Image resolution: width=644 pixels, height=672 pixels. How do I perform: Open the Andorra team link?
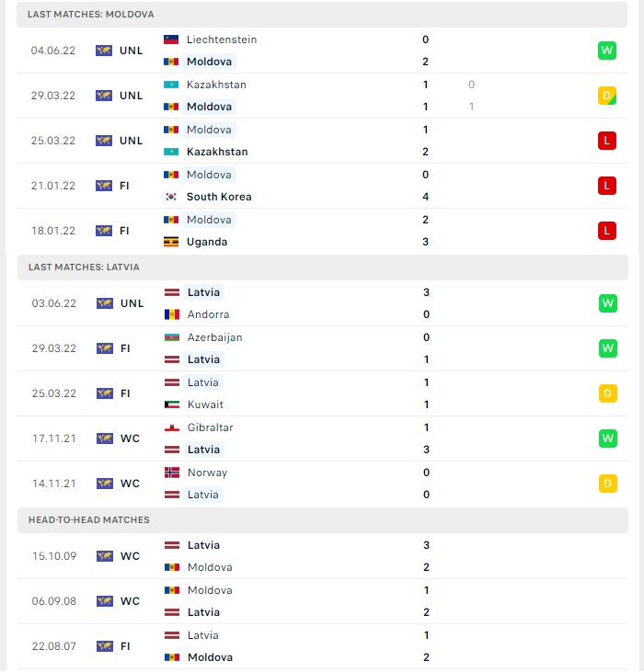tap(208, 314)
